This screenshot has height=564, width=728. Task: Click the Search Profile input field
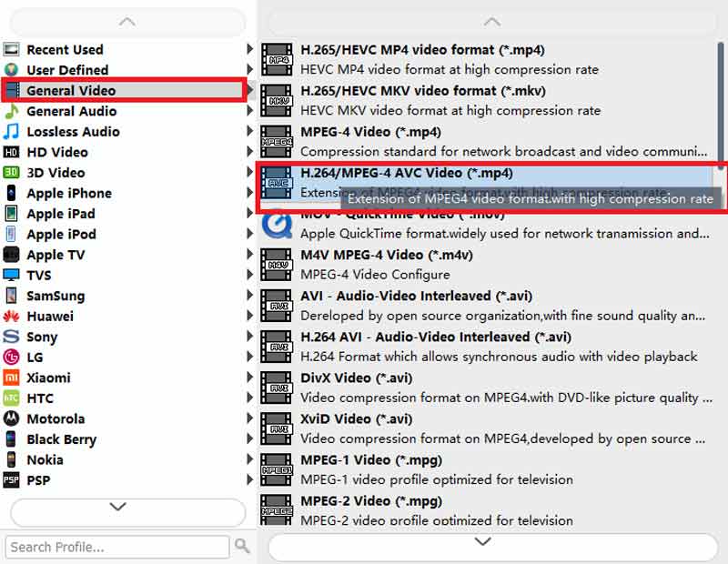click(117, 547)
